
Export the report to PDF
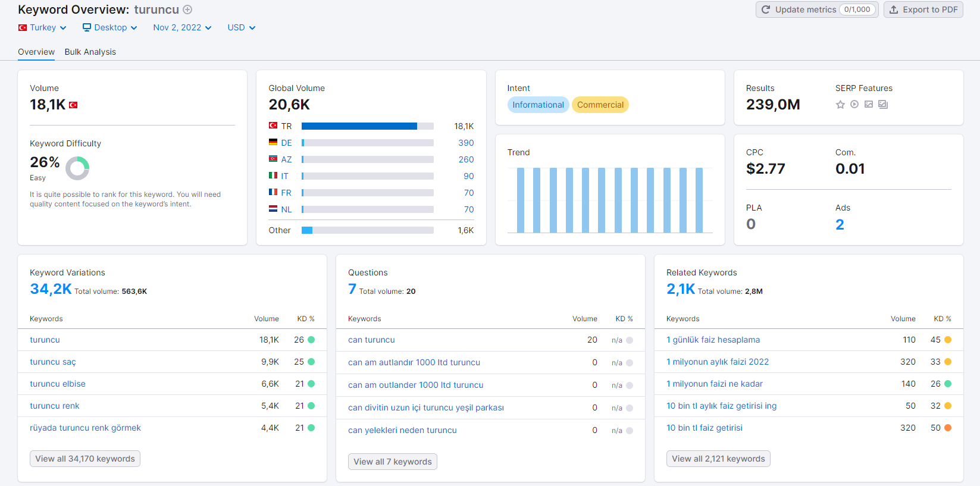[x=923, y=10]
